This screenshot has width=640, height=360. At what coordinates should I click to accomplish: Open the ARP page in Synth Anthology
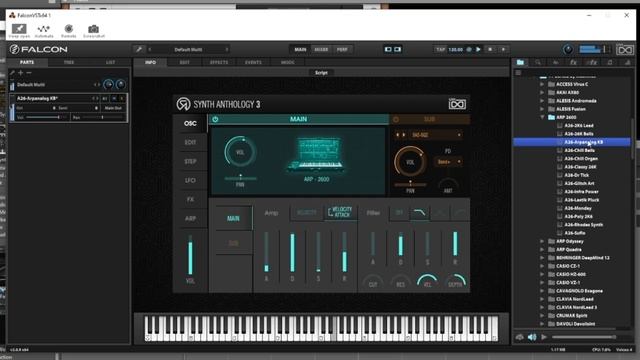coord(190,218)
